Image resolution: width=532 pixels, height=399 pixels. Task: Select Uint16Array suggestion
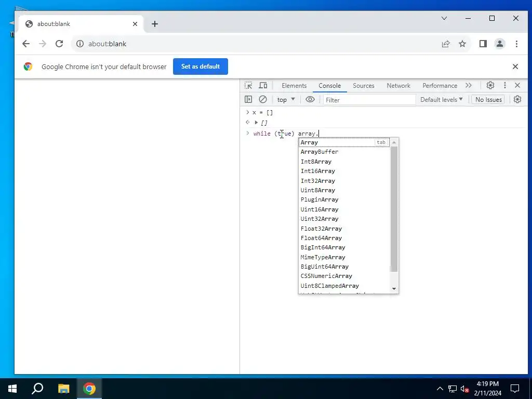[x=344, y=210]
